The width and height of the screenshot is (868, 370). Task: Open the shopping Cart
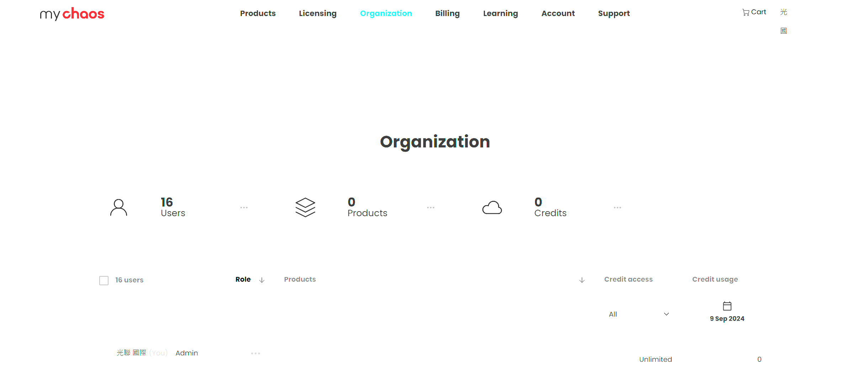[754, 12]
